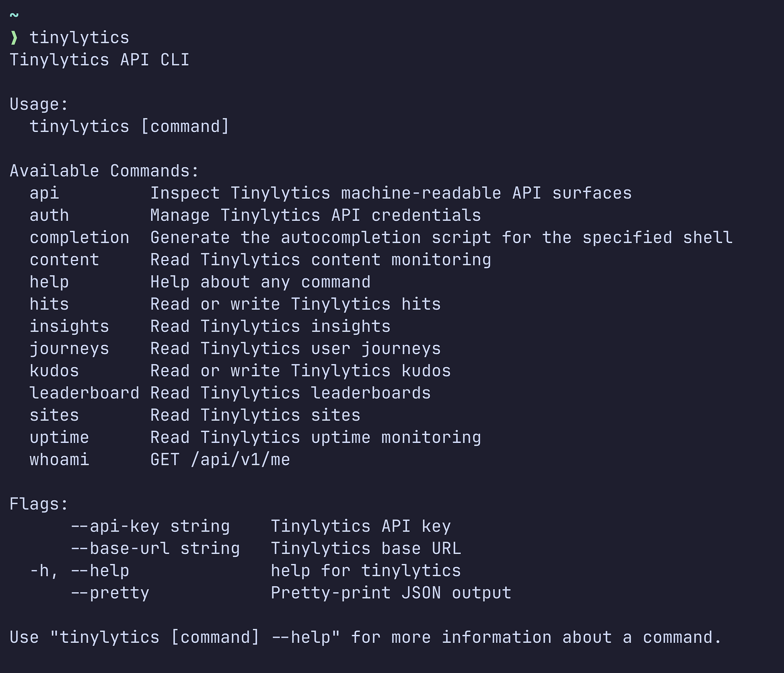Screen dimensions: 784x673
Task: Click the sites command name
Action: [54, 415]
